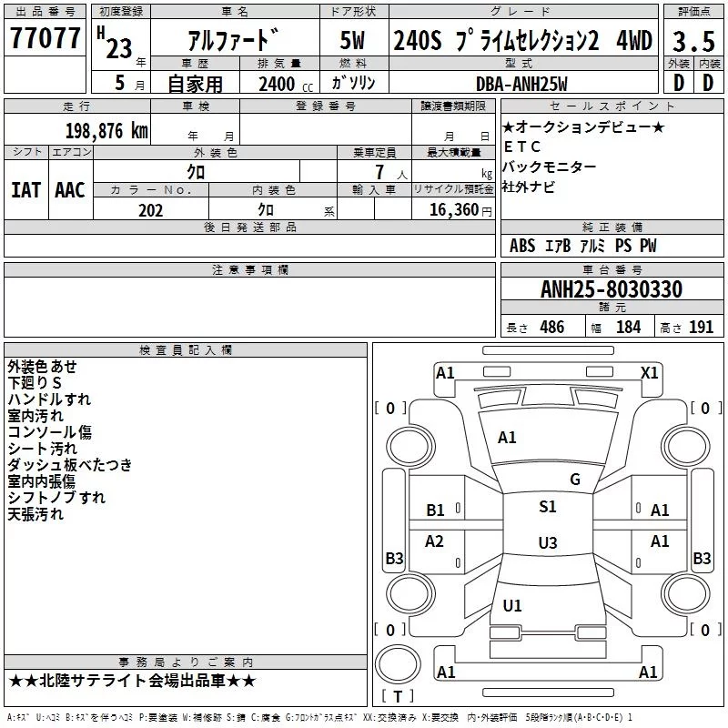
Task: Click G windshield mark on diagram
Action: (575, 480)
